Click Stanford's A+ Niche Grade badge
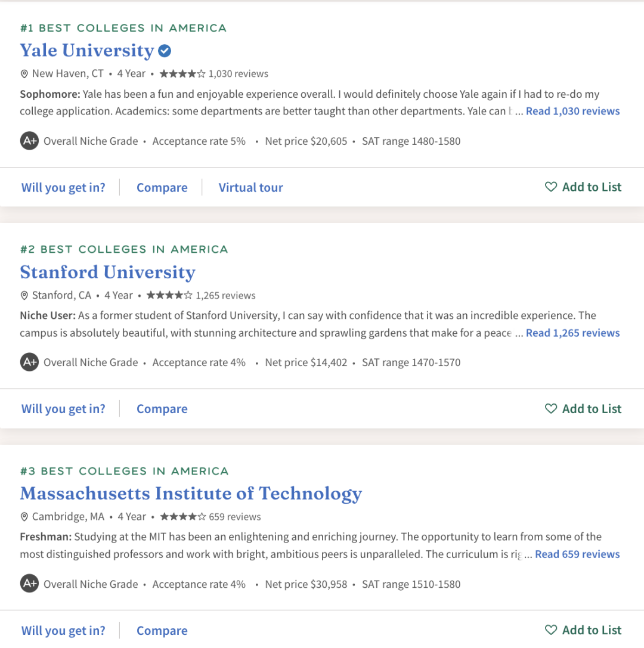This screenshot has width=644, height=648. tap(29, 362)
